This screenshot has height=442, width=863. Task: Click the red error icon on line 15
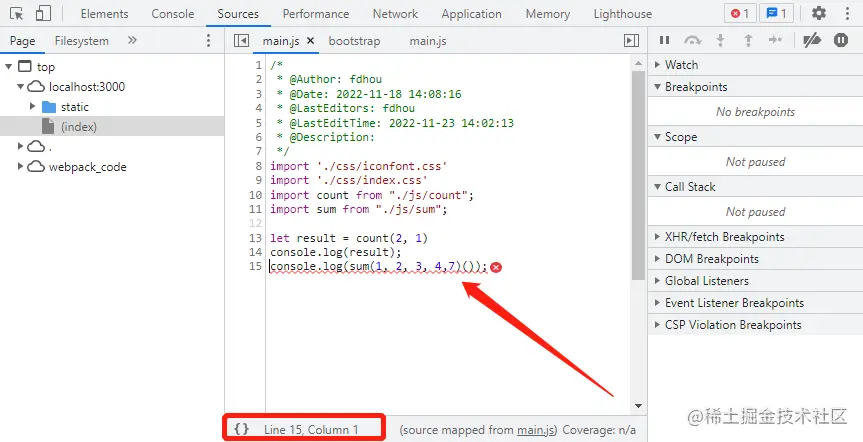pos(496,268)
